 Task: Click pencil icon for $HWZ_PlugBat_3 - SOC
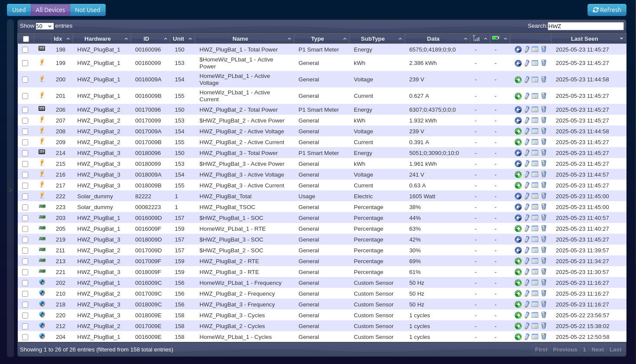click(527, 240)
